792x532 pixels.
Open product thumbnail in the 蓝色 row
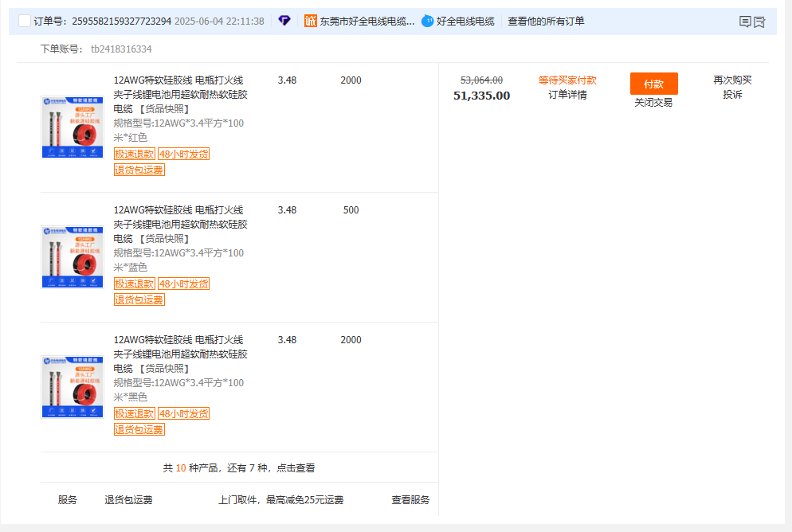pos(73,257)
